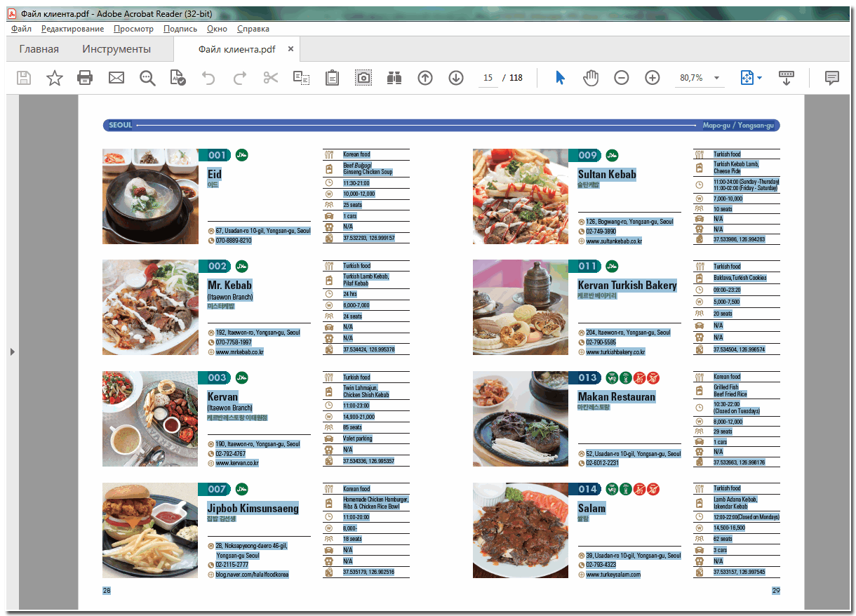Activate the Hand pan tool

point(591,78)
